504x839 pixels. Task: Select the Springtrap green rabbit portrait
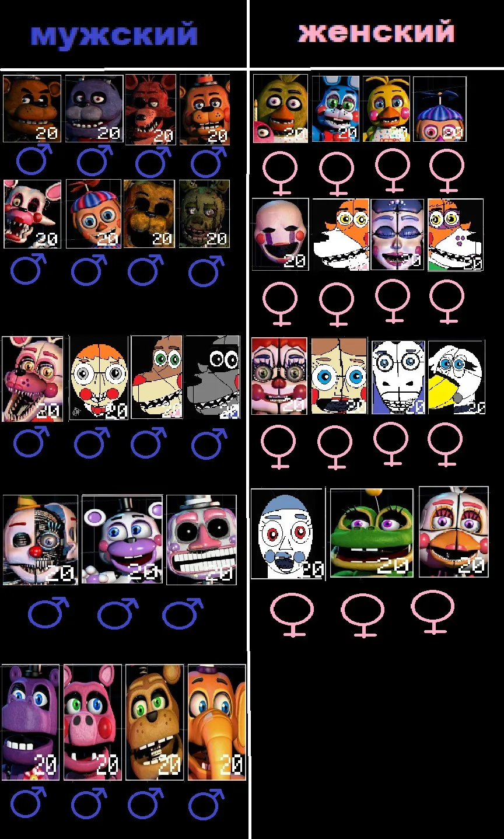(204, 214)
